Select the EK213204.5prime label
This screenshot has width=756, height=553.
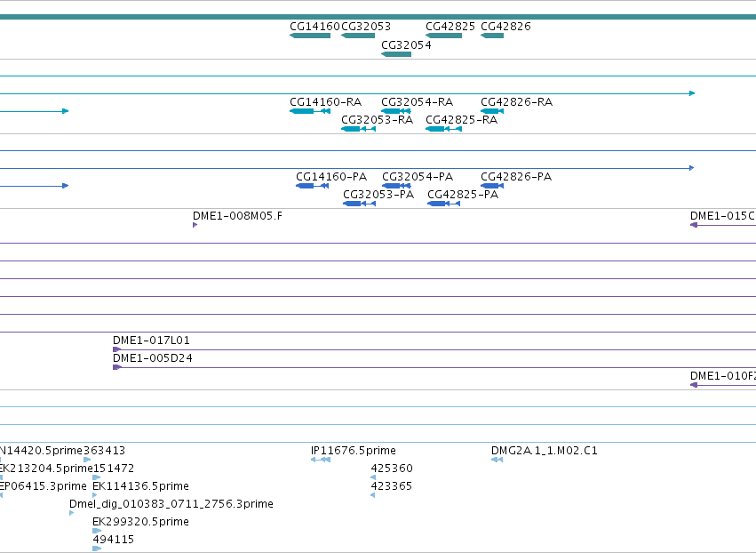point(46,469)
